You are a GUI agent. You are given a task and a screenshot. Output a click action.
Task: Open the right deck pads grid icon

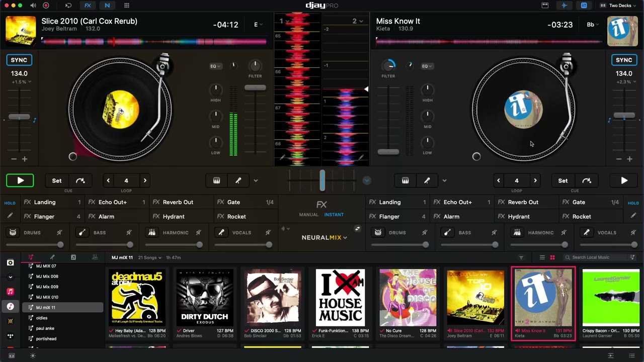coord(405,180)
